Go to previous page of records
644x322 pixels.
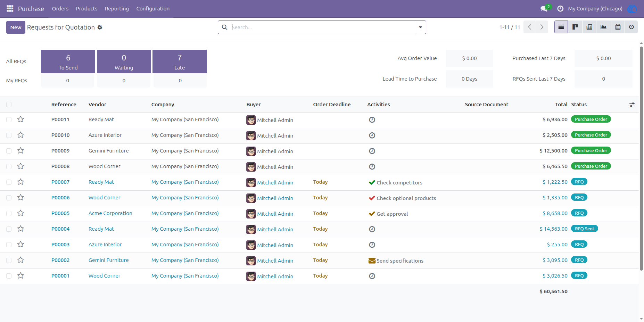pyautogui.click(x=530, y=27)
